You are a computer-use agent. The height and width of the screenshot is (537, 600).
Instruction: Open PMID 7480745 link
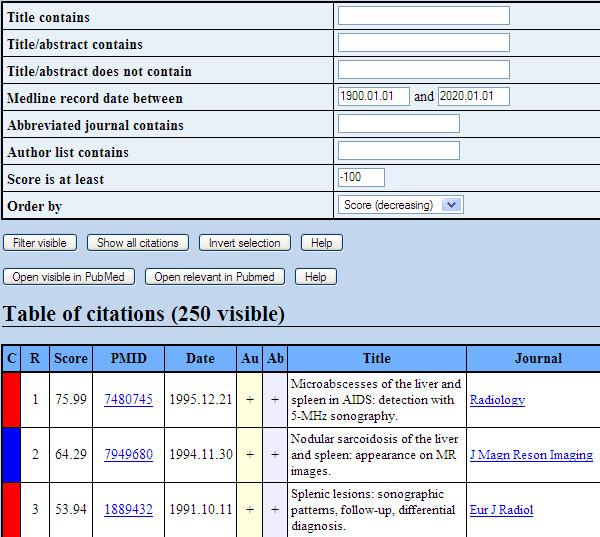pyautogui.click(x=128, y=400)
